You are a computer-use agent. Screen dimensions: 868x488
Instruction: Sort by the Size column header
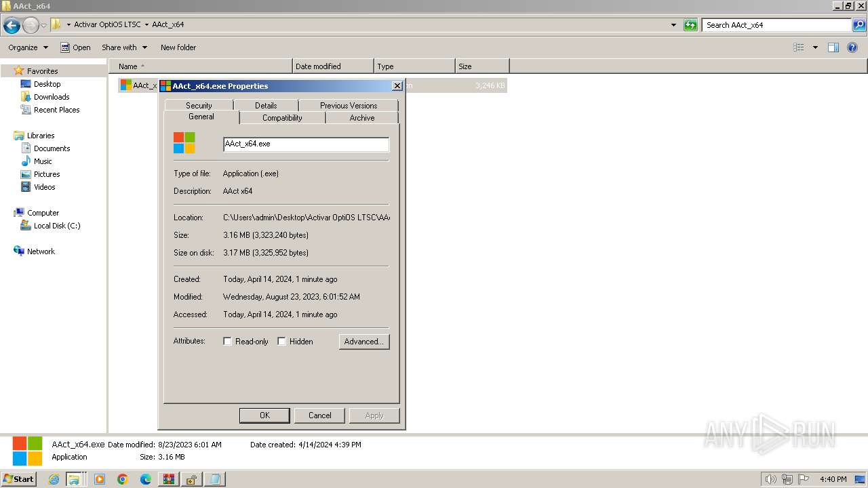coord(482,66)
